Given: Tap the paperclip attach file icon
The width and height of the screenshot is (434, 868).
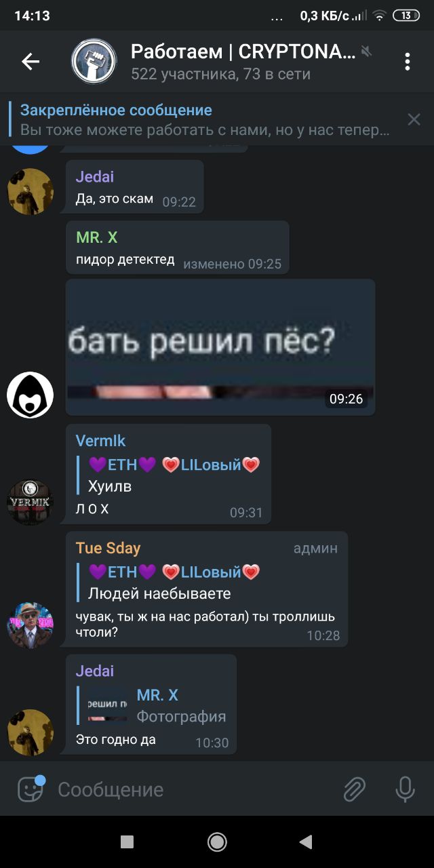Looking at the screenshot, I should pos(354,789).
